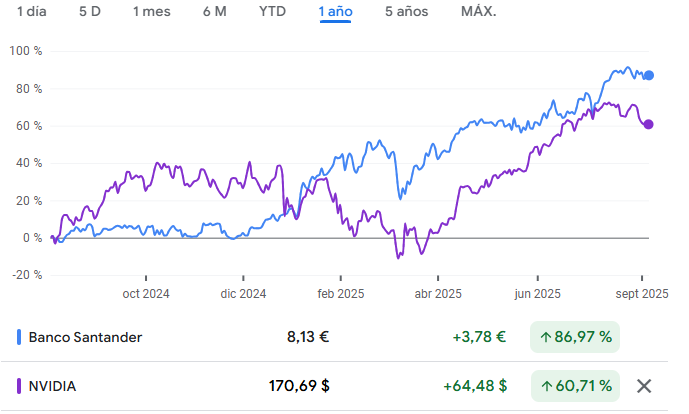
Task: Click the NVIDIA price 170,69 $
Action: (299, 386)
